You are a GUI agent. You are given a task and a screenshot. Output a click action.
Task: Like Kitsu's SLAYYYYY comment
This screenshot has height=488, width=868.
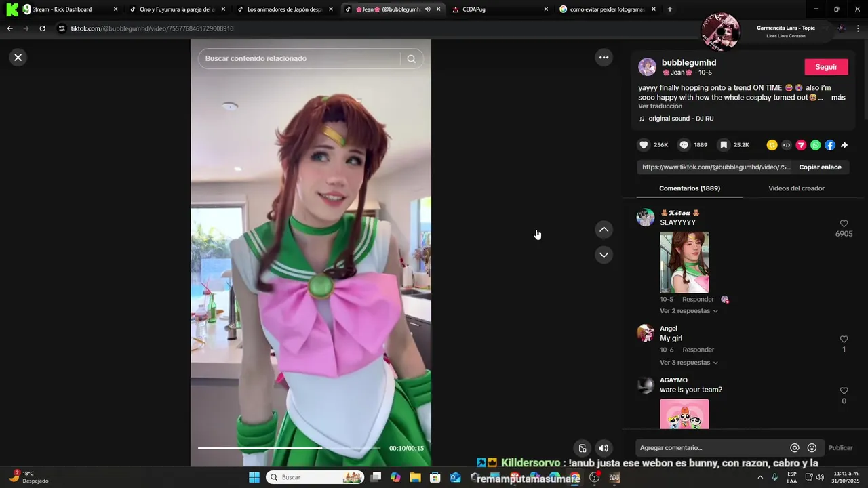pos(844,224)
